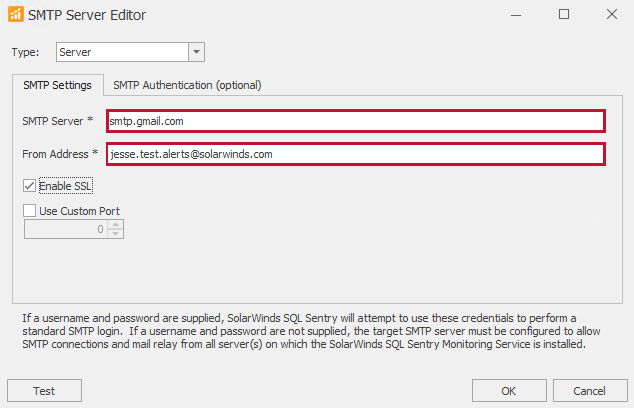Click the SolarWinds icon in the title bar
This screenshot has width=634, height=408.
click(15, 15)
